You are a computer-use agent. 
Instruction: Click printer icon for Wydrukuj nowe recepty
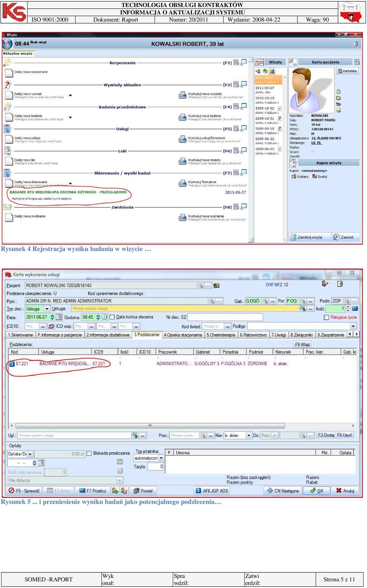[183, 162]
